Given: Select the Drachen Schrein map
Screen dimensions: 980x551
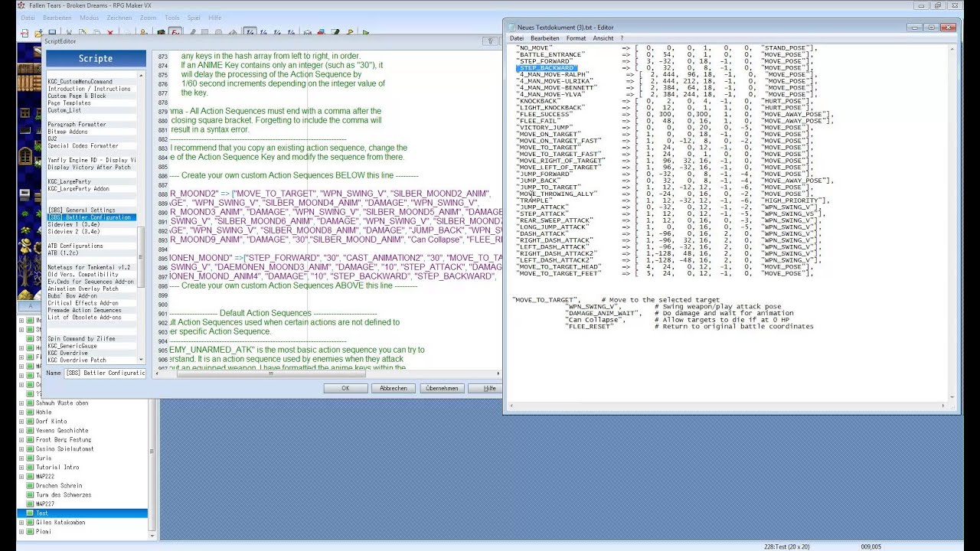Looking at the screenshot, I should pos(59,485).
